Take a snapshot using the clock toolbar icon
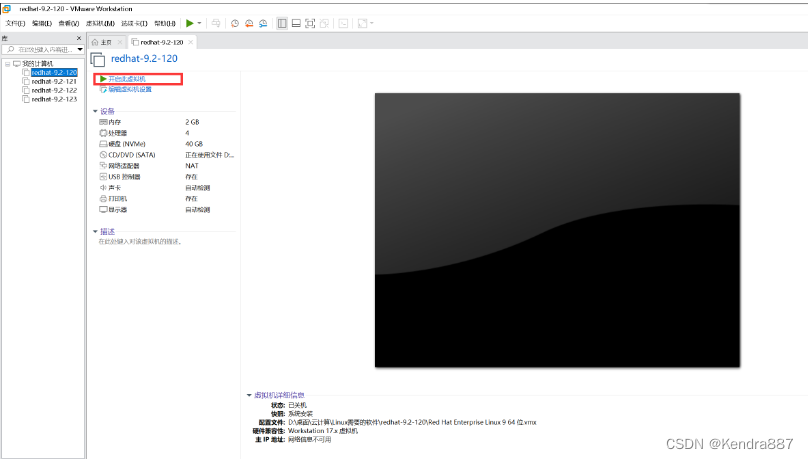 pyautogui.click(x=234, y=23)
